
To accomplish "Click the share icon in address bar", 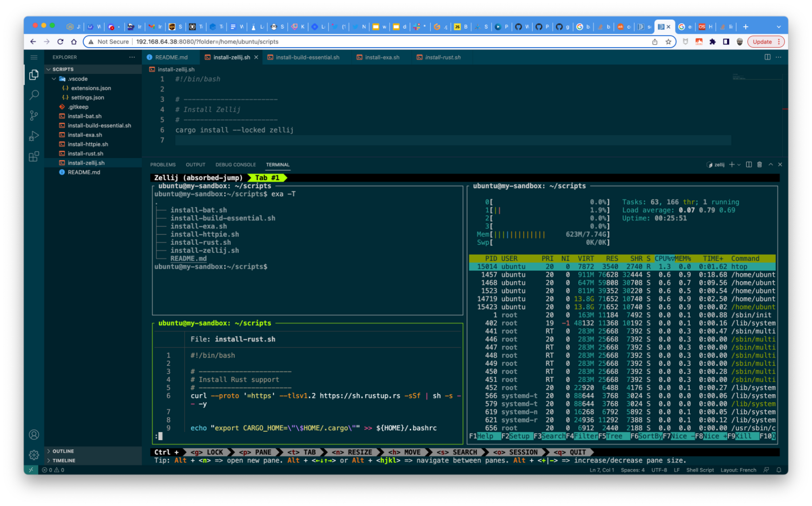I will point(655,41).
